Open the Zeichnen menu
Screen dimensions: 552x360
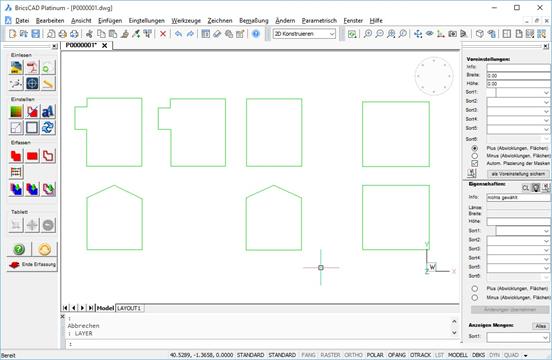[x=220, y=20]
